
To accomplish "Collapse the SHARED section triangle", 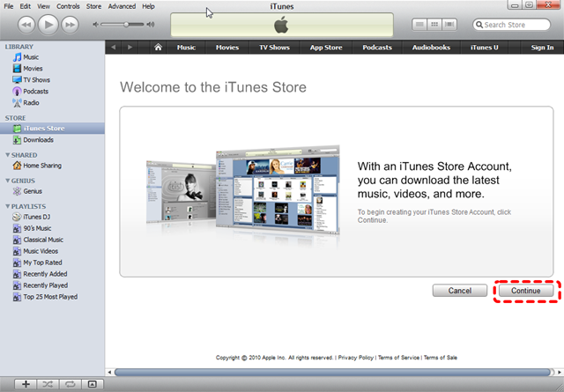I will pos(7,155).
